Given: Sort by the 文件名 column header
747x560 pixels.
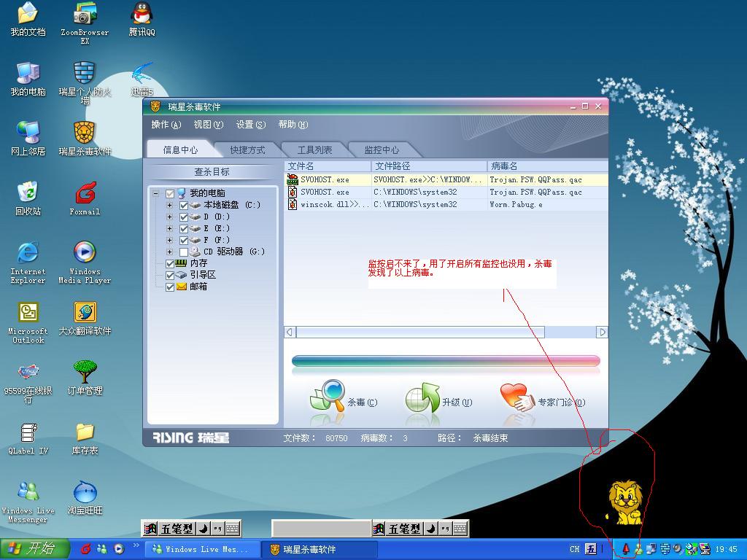Looking at the screenshot, I should click(328, 166).
